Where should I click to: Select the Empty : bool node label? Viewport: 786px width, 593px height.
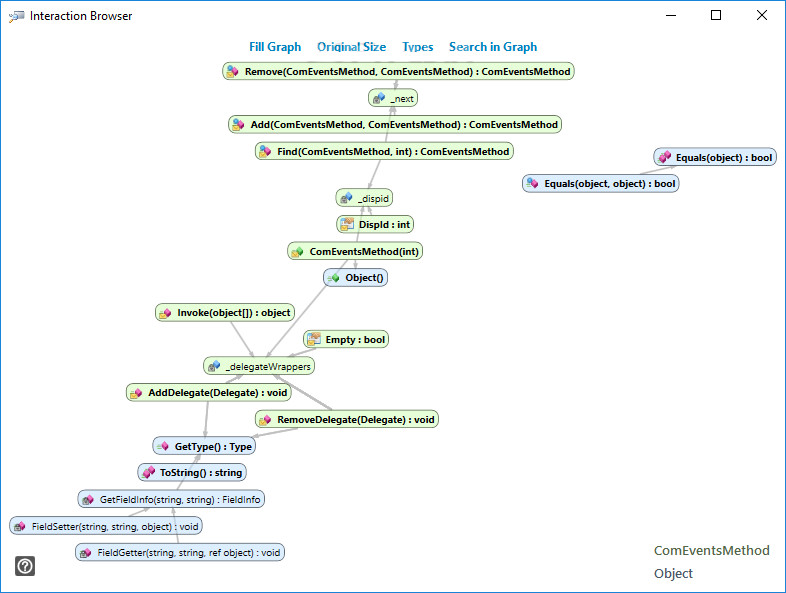(355, 340)
